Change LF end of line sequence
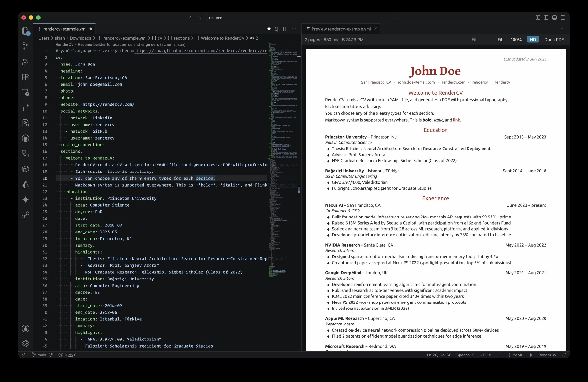 coord(498,355)
